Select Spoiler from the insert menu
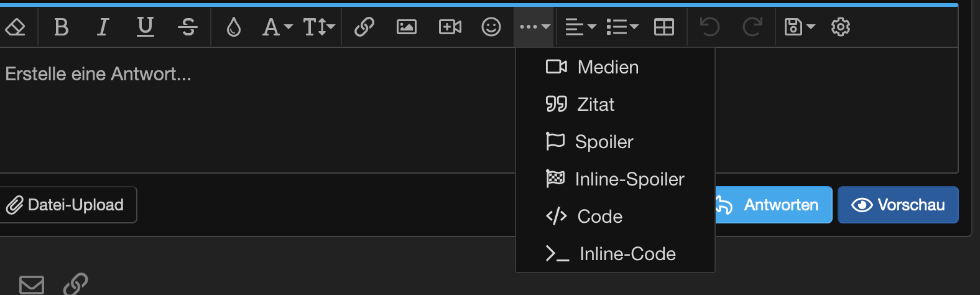The width and height of the screenshot is (980, 295). (x=603, y=142)
